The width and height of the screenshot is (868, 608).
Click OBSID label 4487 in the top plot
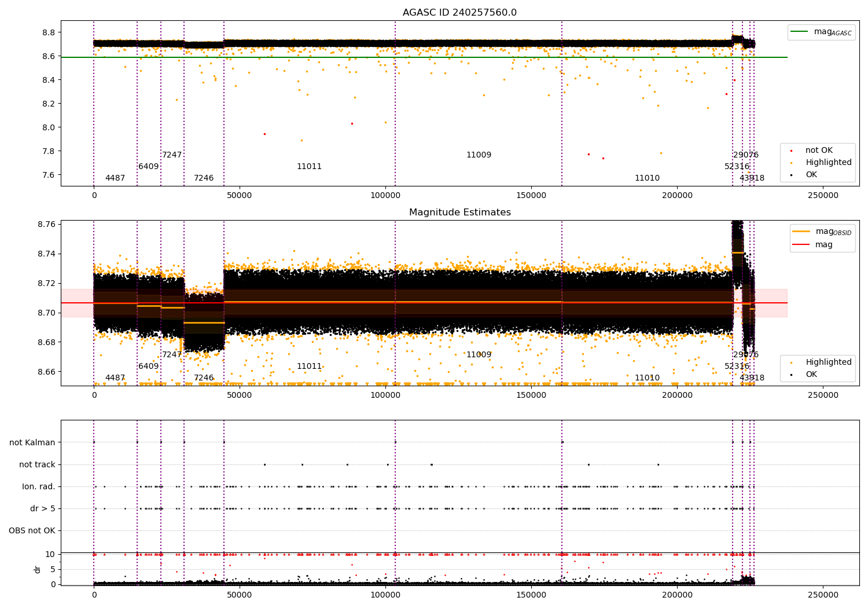[x=115, y=178]
